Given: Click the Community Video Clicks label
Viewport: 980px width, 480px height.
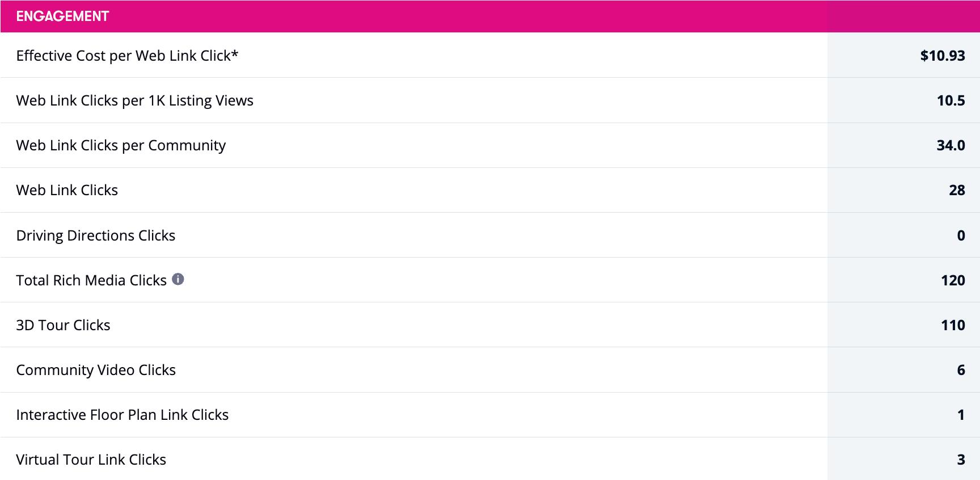Looking at the screenshot, I should [x=96, y=370].
